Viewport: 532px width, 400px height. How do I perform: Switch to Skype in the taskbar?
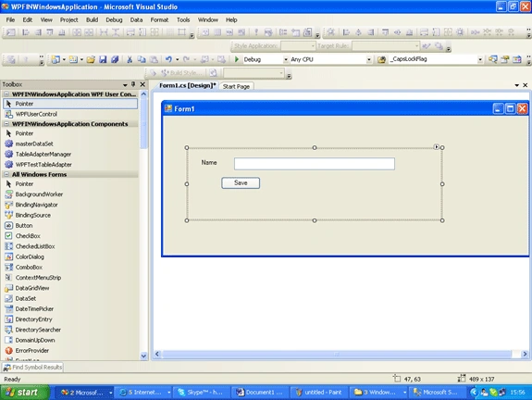(x=201, y=393)
